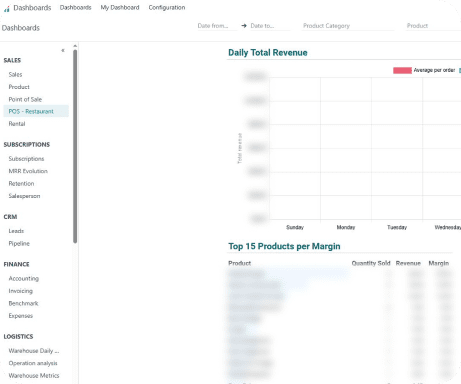Click the sidebar scroll-up arrow
The image size is (461, 384).
(75, 46)
